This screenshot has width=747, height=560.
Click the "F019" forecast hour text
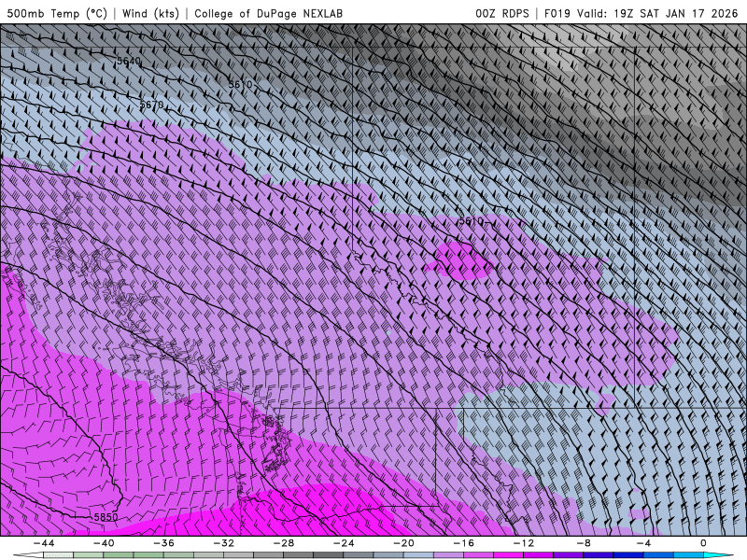(x=557, y=13)
